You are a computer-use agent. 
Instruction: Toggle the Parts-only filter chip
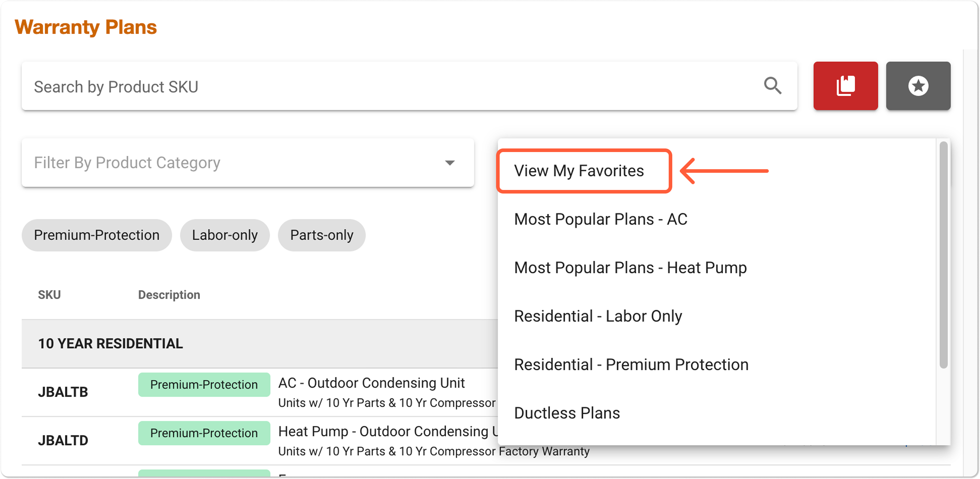click(x=321, y=235)
